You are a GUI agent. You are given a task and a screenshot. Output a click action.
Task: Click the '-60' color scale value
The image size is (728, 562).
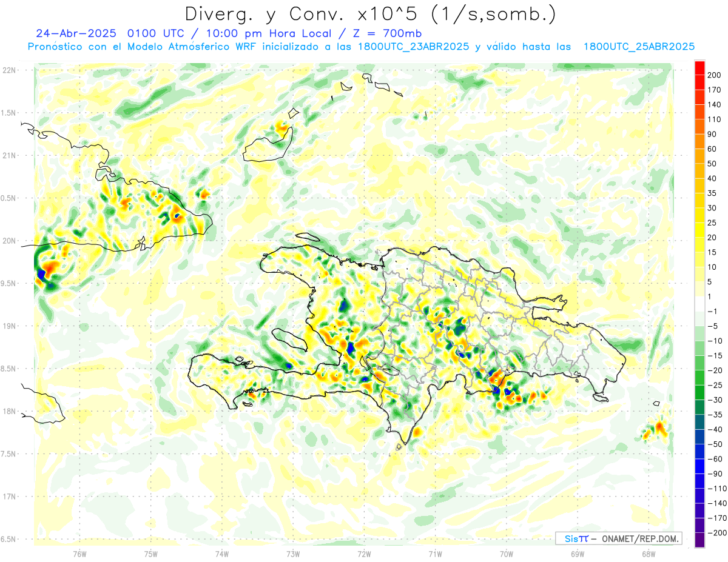pos(715,459)
